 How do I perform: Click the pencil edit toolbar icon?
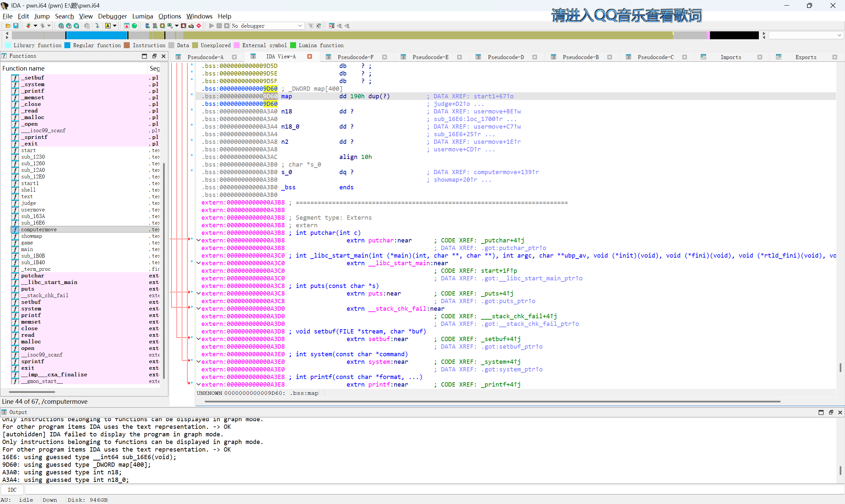point(191,26)
